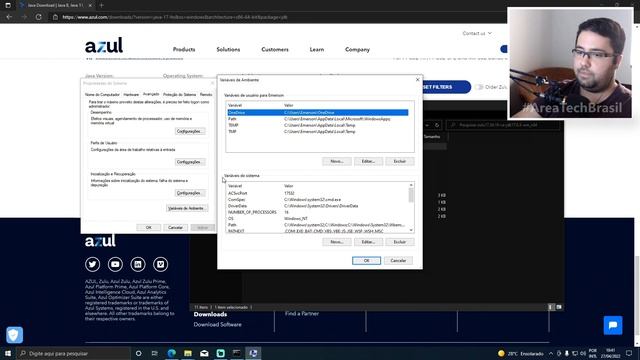The width and height of the screenshot is (640, 360).
Task: Follow the Find a Partner link
Action: (302, 313)
